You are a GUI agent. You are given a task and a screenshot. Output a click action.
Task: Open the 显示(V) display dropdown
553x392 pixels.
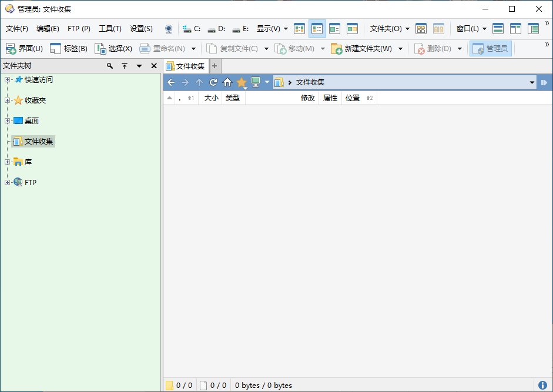tap(269, 28)
